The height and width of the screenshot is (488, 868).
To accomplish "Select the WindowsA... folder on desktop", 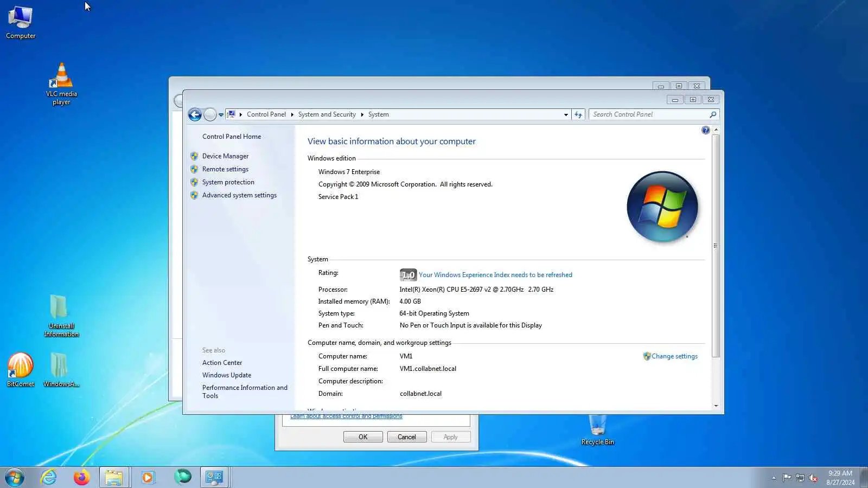I will (61, 370).
